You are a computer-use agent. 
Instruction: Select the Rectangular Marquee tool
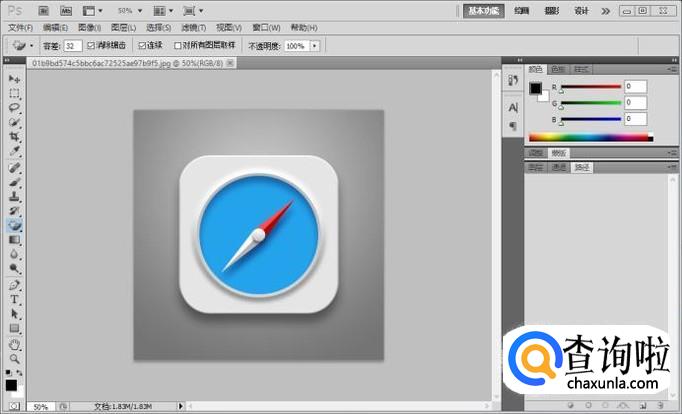pos(14,93)
